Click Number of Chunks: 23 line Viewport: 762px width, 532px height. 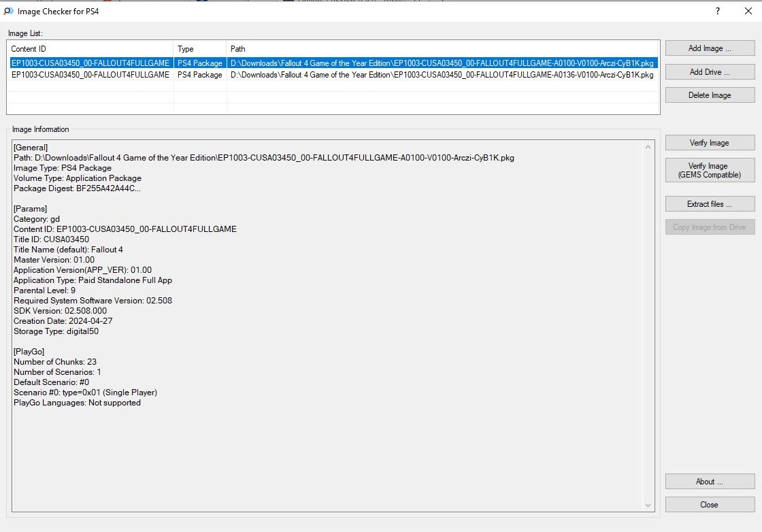(x=55, y=362)
